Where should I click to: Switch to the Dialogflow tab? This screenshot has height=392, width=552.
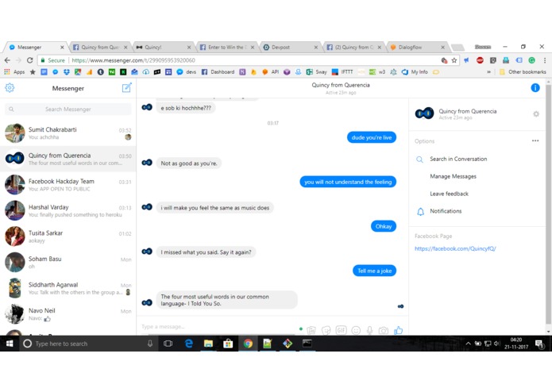click(418, 47)
